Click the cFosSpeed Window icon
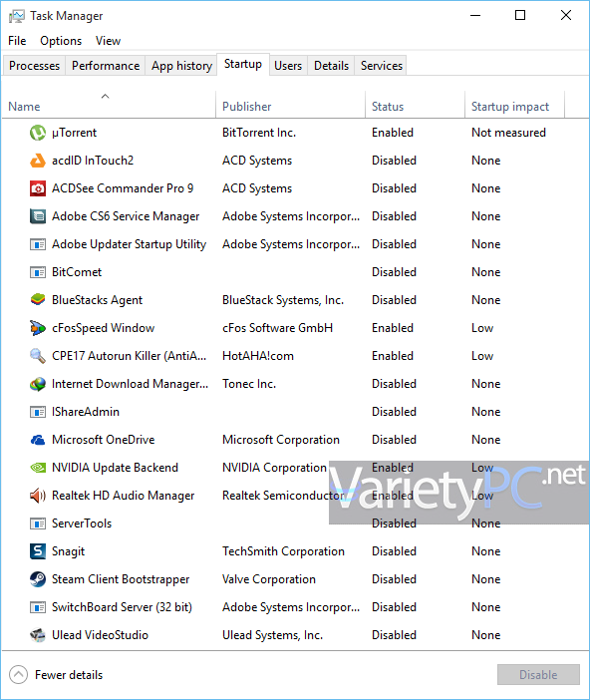This screenshot has width=590, height=700. click(38, 328)
